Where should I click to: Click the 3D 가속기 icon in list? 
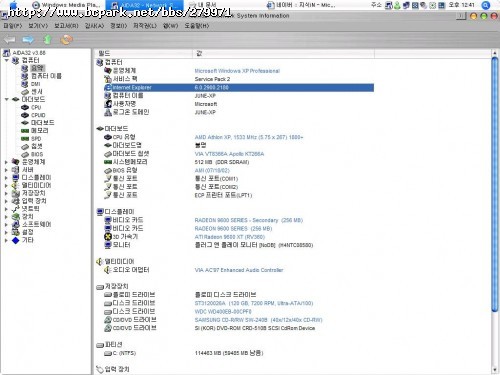(x=108, y=237)
